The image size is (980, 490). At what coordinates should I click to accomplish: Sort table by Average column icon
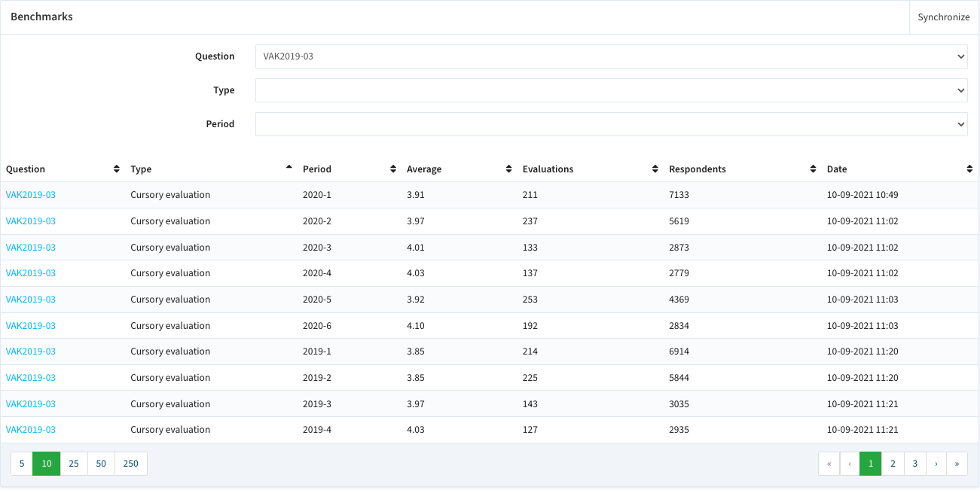click(509, 169)
